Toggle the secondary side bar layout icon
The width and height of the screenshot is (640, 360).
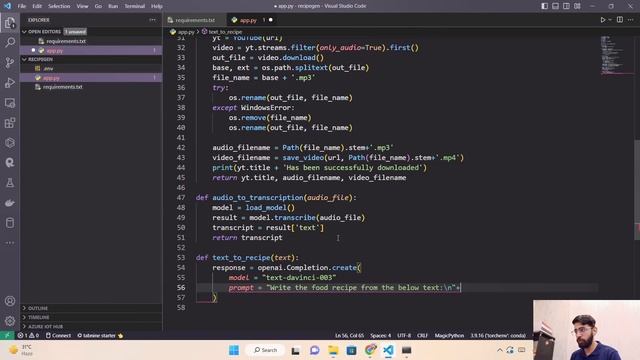(x=567, y=6)
